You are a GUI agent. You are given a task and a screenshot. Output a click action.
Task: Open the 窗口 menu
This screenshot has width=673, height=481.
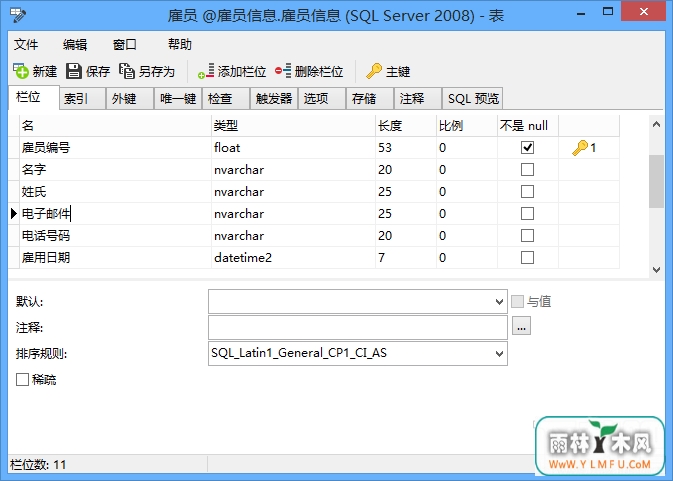[124, 44]
